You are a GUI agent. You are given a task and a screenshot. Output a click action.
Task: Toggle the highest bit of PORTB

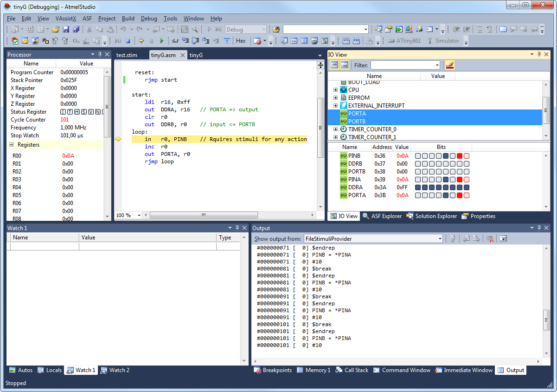tap(418, 172)
